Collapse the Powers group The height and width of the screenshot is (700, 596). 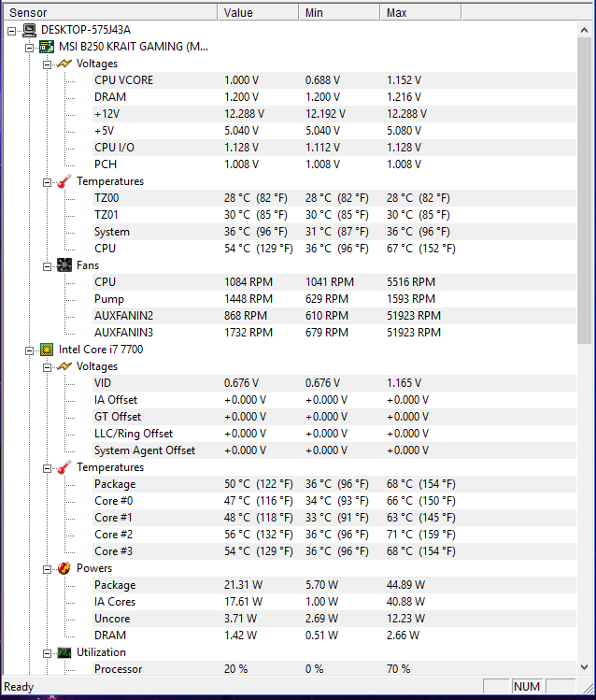(x=47, y=570)
